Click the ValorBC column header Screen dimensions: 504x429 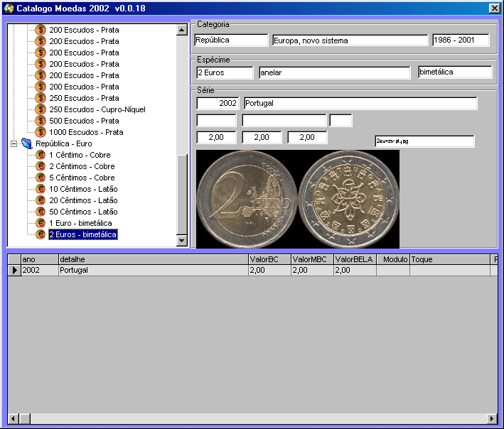pos(269,259)
